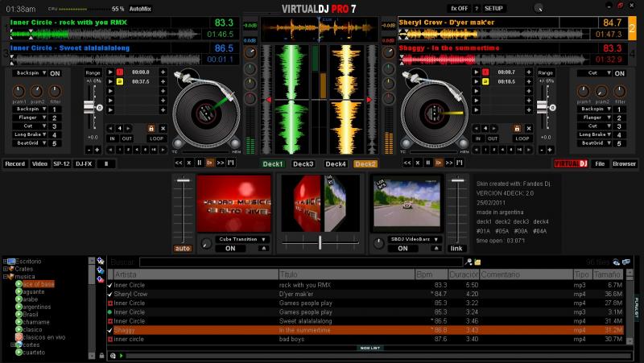
Task: Click the video crossfader slider
Action: tap(320, 242)
